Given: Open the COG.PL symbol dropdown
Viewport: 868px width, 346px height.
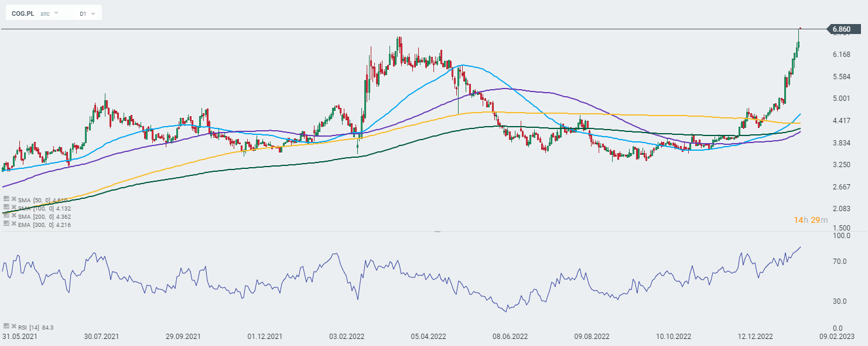Looking at the screenshot, I should [56, 13].
